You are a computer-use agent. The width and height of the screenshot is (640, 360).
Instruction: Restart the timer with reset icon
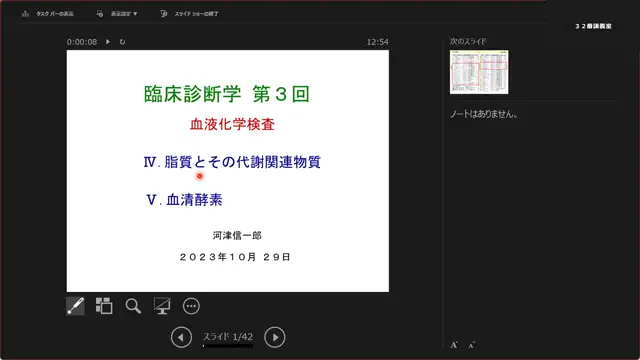tap(122, 42)
